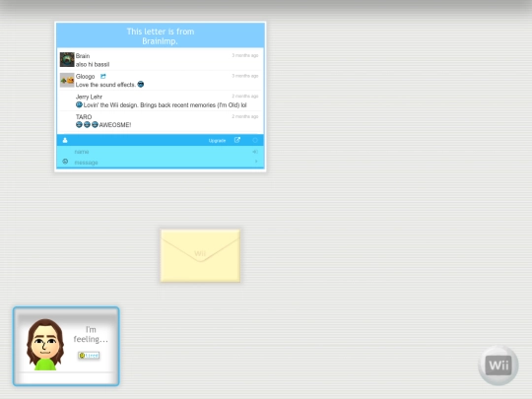This screenshot has width=532, height=399.
Task: Click message 'Lovin' the Wii design...'
Action: coord(165,105)
